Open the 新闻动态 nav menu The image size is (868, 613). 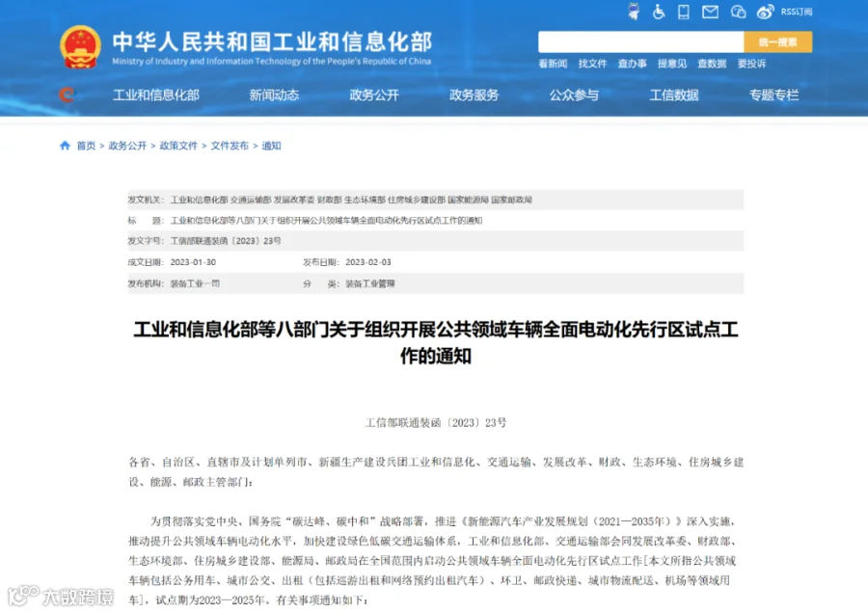274,95
